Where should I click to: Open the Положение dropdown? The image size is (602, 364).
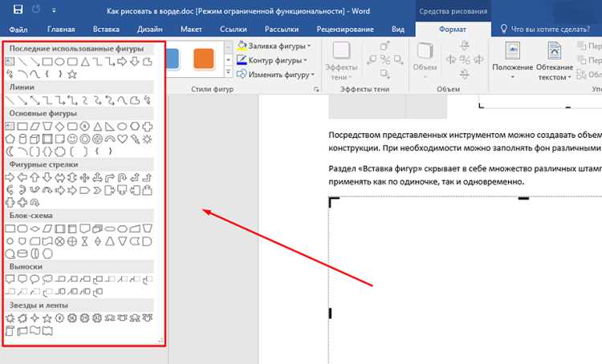[x=513, y=62]
